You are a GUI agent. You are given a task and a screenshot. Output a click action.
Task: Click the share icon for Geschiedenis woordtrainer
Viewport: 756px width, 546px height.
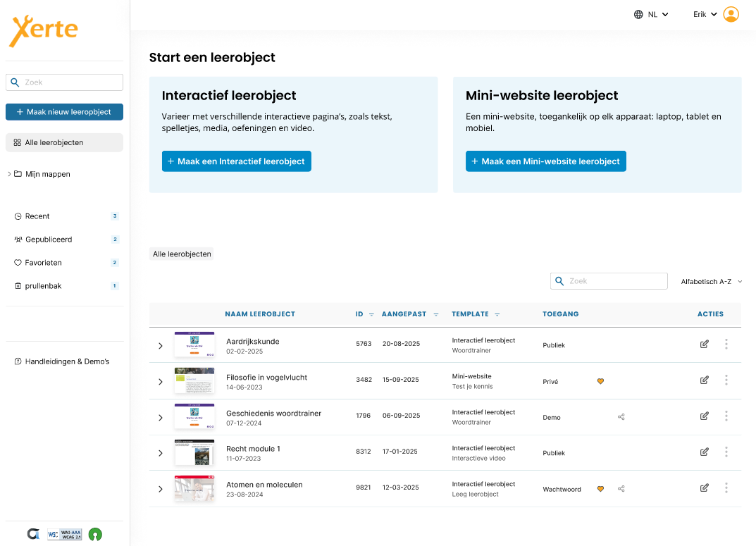point(621,417)
